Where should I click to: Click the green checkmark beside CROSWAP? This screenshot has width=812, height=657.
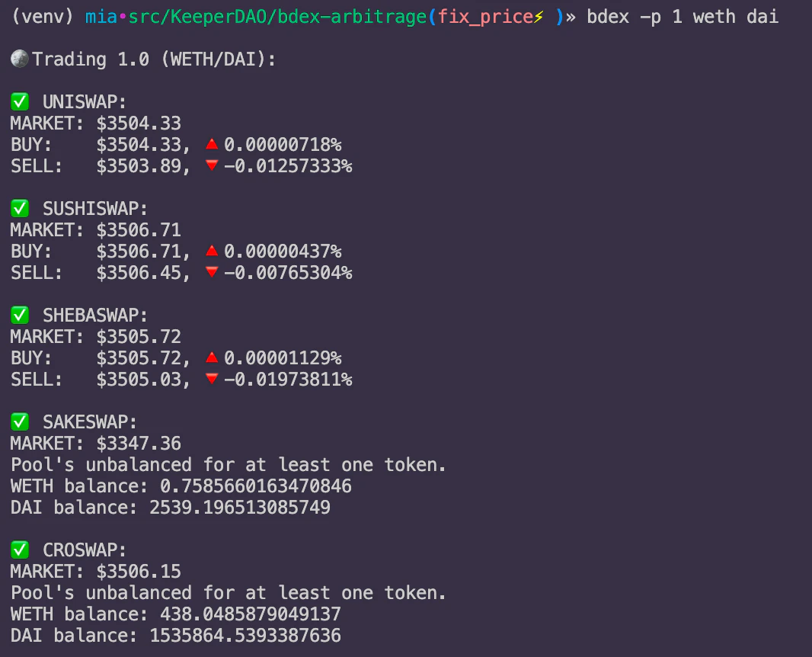[x=20, y=550]
